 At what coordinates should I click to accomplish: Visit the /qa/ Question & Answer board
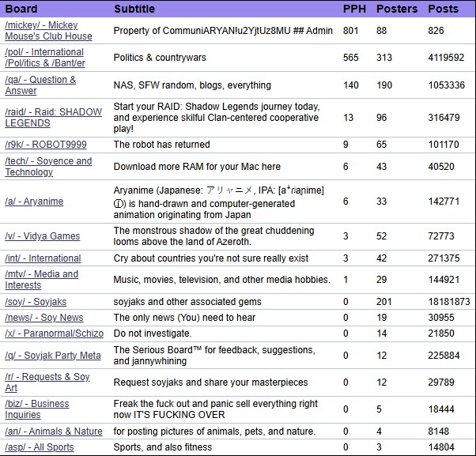[40, 85]
